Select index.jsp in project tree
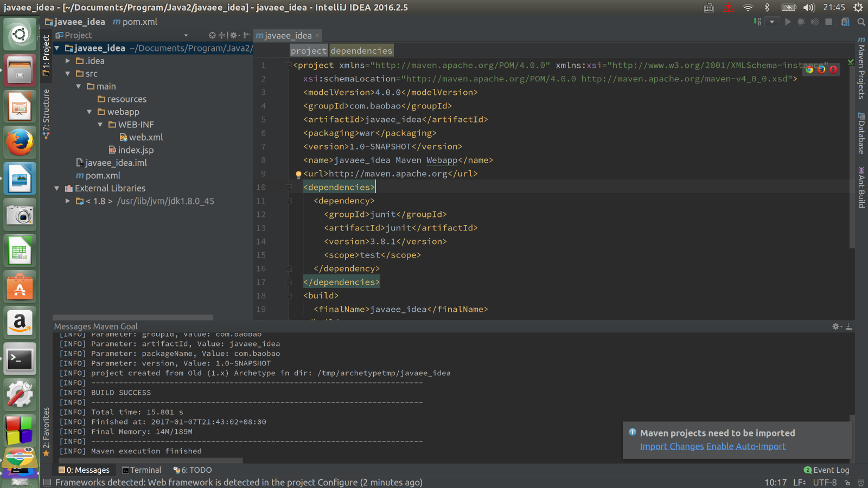Image resolution: width=868 pixels, height=488 pixels. [131, 150]
